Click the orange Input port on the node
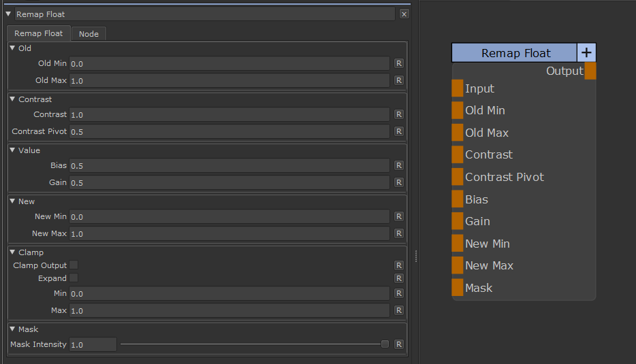This screenshot has width=636, height=364. 458,88
